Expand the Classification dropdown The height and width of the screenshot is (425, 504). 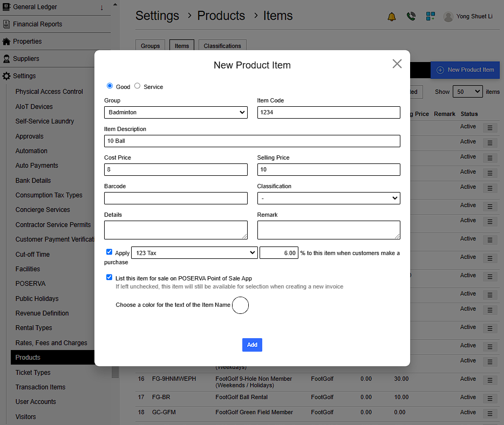click(x=329, y=198)
